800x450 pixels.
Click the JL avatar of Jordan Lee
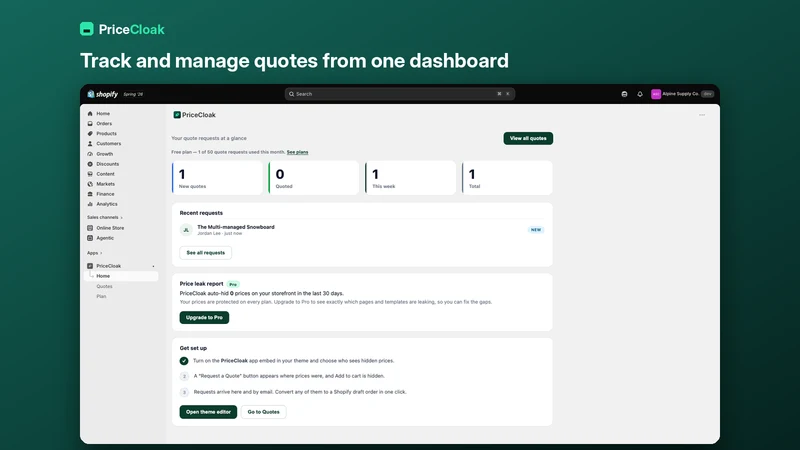point(186,230)
